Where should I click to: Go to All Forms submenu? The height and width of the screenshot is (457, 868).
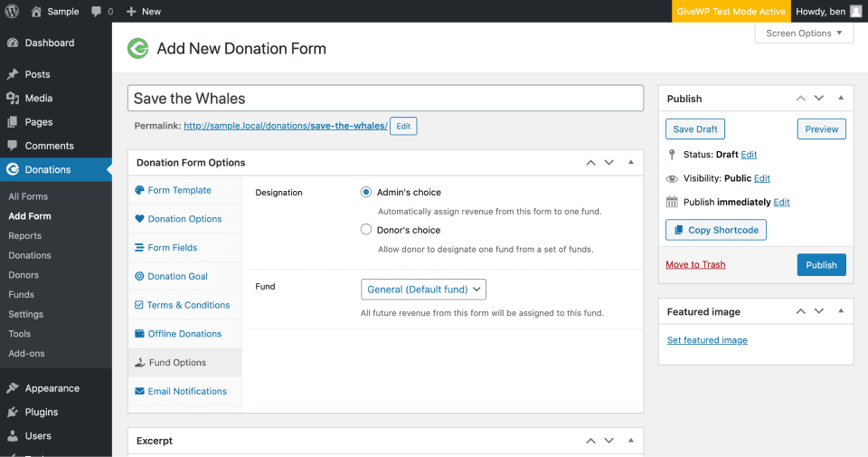[x=28, y=196]
